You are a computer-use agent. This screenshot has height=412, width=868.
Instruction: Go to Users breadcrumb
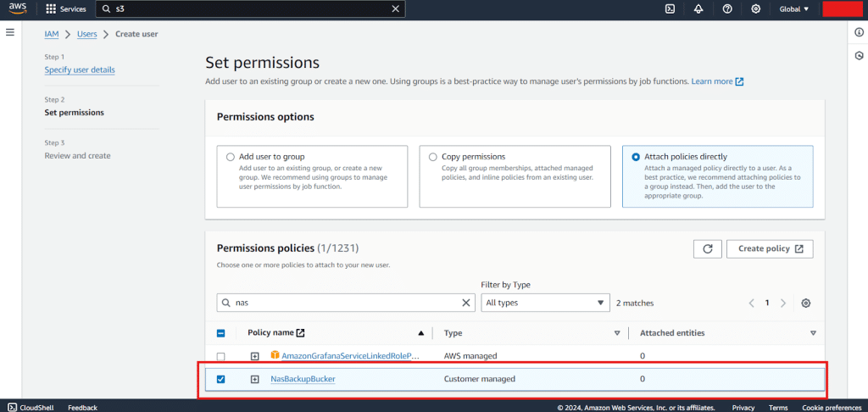[x=87, y=34]
